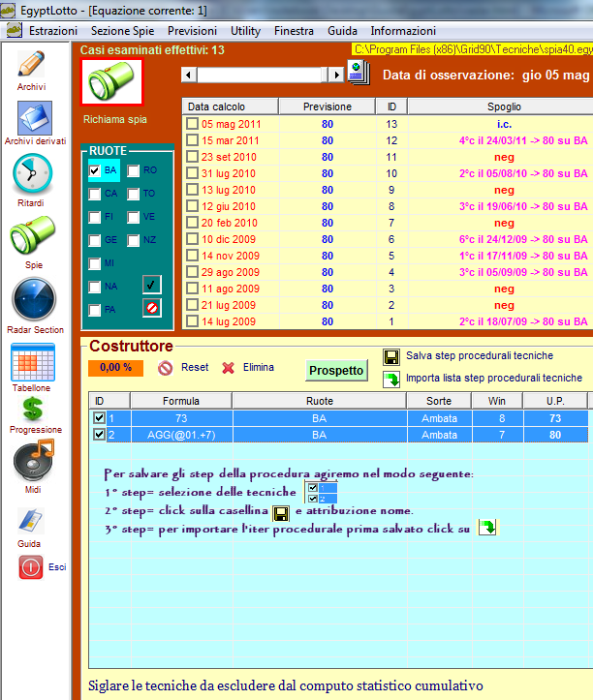Check the 14 lug 2009 row checkbox
593x700 pixels.
pos(192,321)
